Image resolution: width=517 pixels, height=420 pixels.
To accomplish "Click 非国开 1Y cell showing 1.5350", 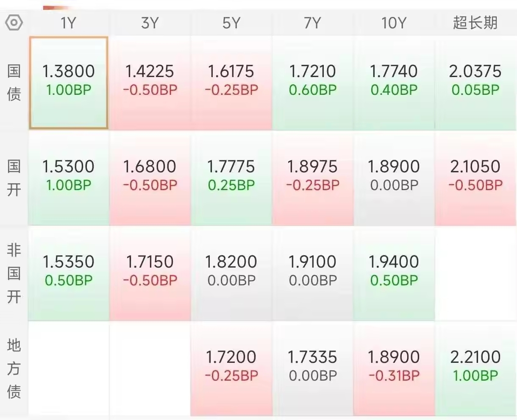I will coord(68,274).
